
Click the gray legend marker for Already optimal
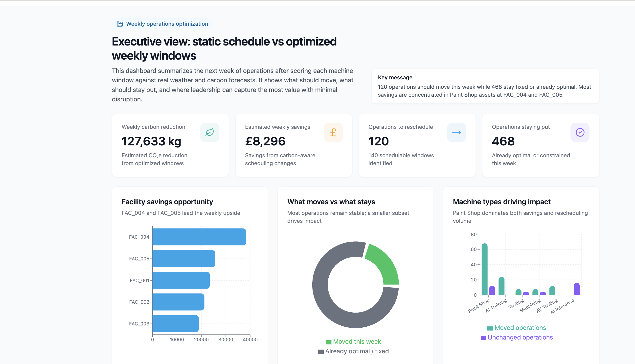tap(321, 351)
